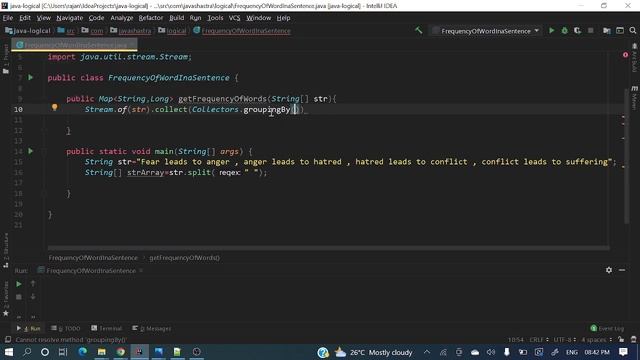Image resolution: width=640 pixels, height=360 pixels.
Task: Open the View menu
Action: coord(44,18)
